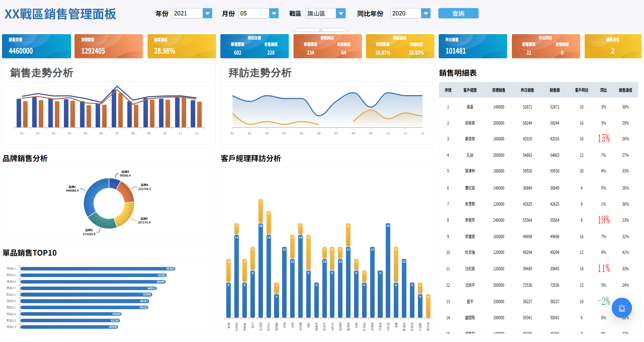The width and height of the screenshot is (644, 342).
Task: Click the 昨日銷售 yesterday sales card
Action: click(473, 46)
